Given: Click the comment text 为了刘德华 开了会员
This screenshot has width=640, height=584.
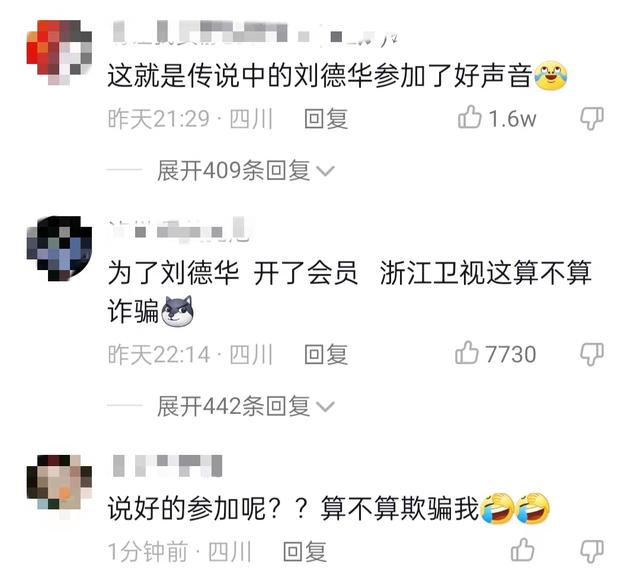Looking at the screenshot, I should point(233,273).
